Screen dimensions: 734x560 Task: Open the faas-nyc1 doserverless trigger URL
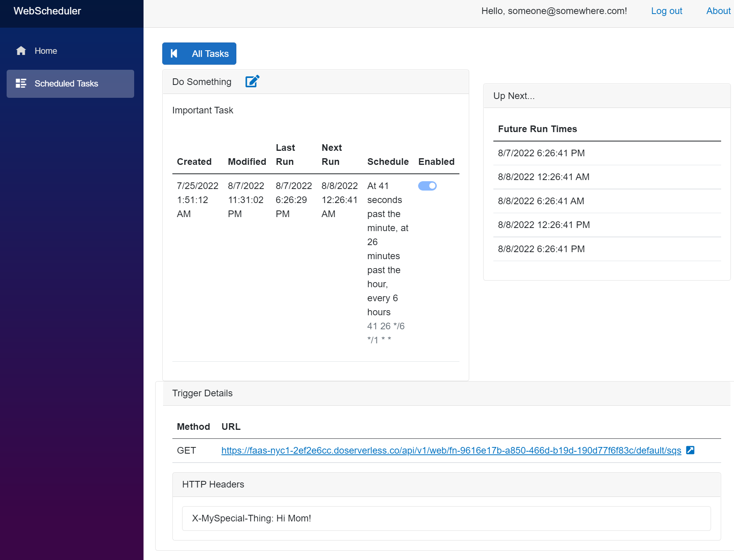tap(451, 450)
